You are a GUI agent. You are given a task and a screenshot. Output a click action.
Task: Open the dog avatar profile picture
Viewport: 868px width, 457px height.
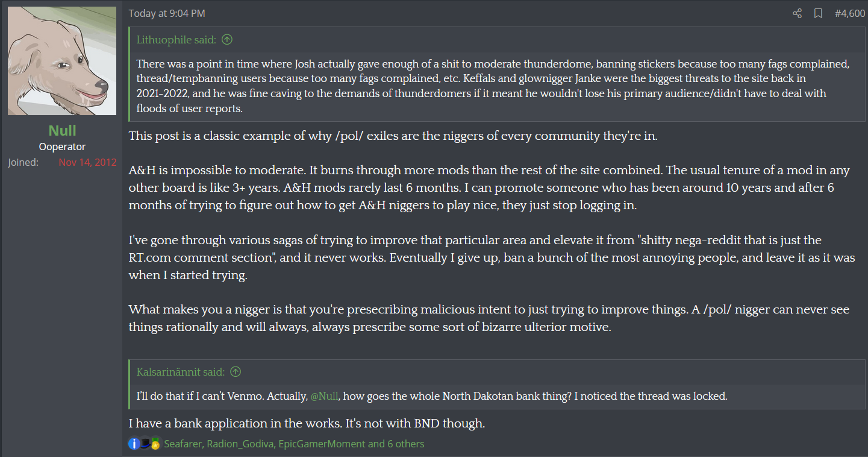(62, 61)
